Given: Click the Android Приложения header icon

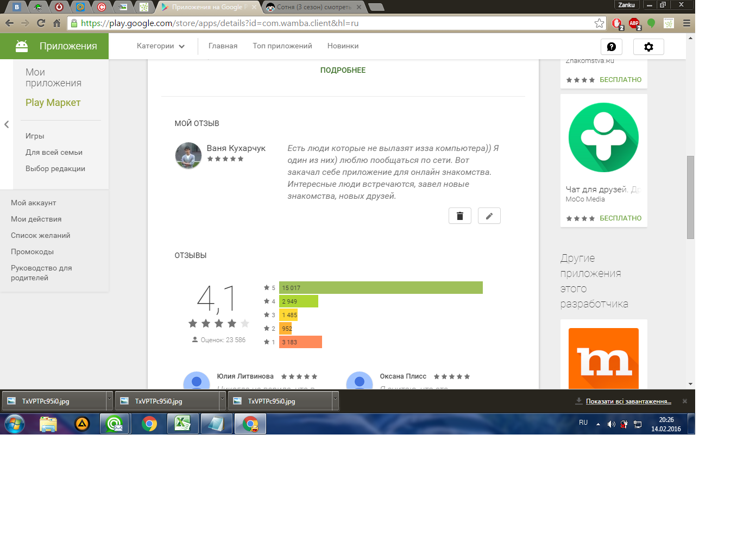Looking at the screenshot, I should click(x=22, y=46).
